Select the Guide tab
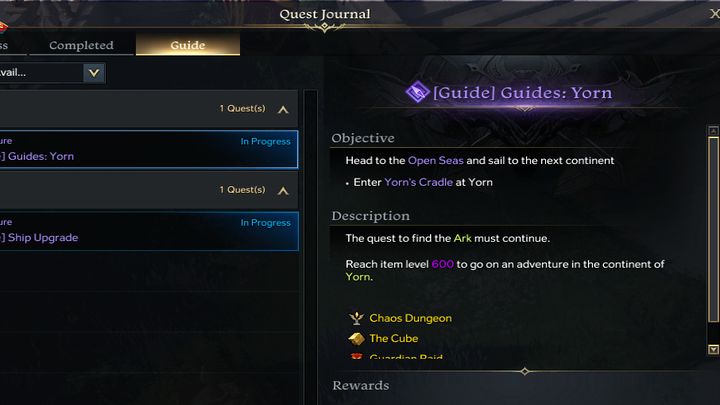720x405 pixels. coord(188,45)
